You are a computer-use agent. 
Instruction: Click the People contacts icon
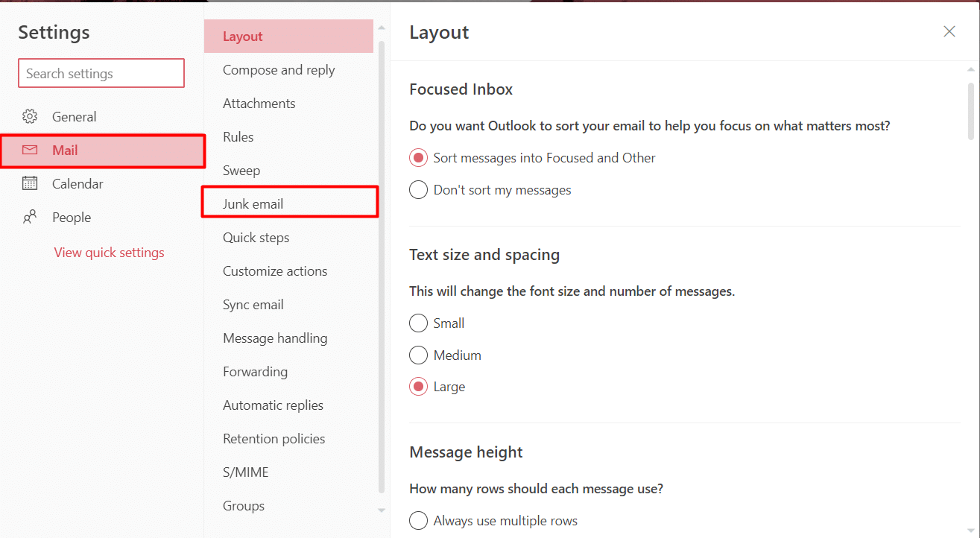(30, 218)
